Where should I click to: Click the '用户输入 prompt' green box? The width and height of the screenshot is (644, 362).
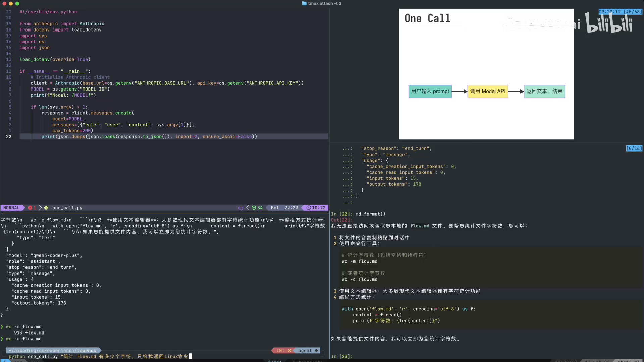[430, 91]
